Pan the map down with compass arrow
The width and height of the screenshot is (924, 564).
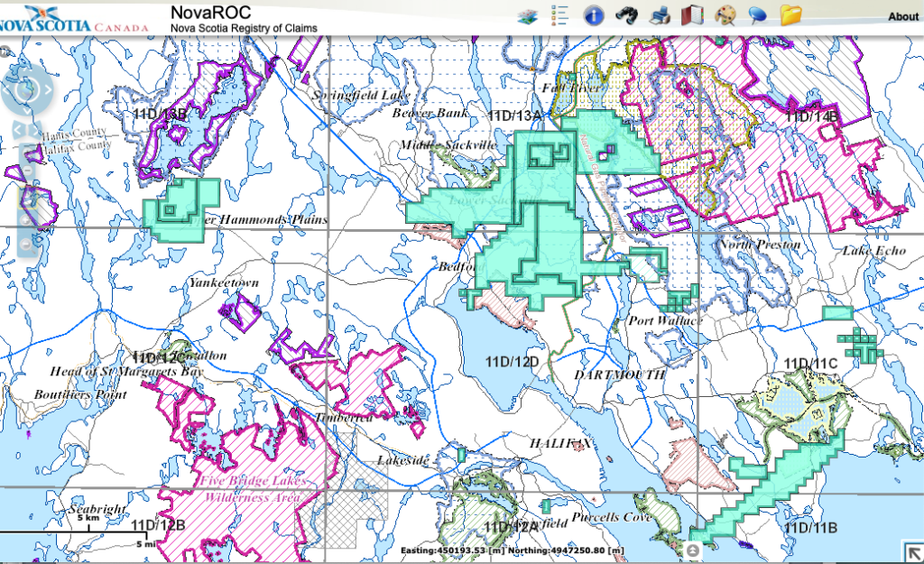click(27, 110)
